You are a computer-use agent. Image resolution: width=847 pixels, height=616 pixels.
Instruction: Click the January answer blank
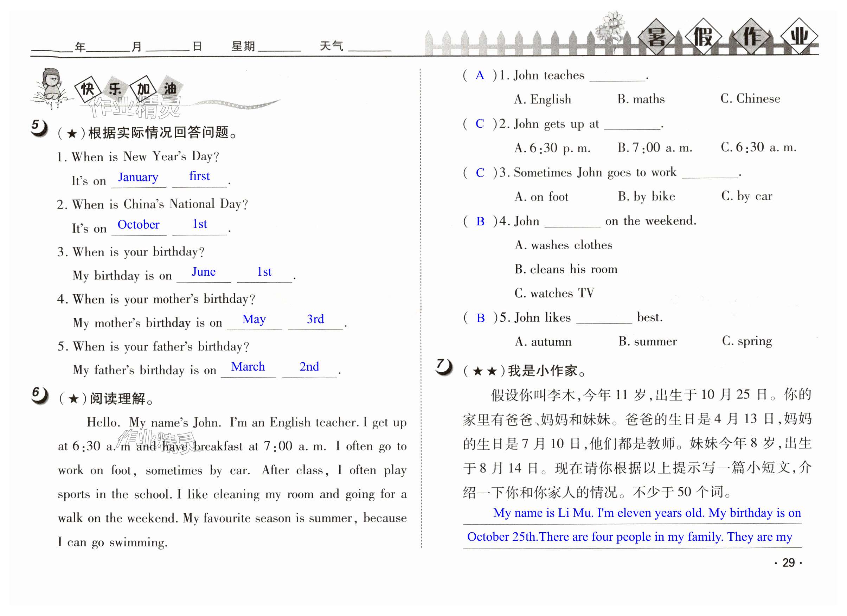pyautogui.click(x=138, y=179)
